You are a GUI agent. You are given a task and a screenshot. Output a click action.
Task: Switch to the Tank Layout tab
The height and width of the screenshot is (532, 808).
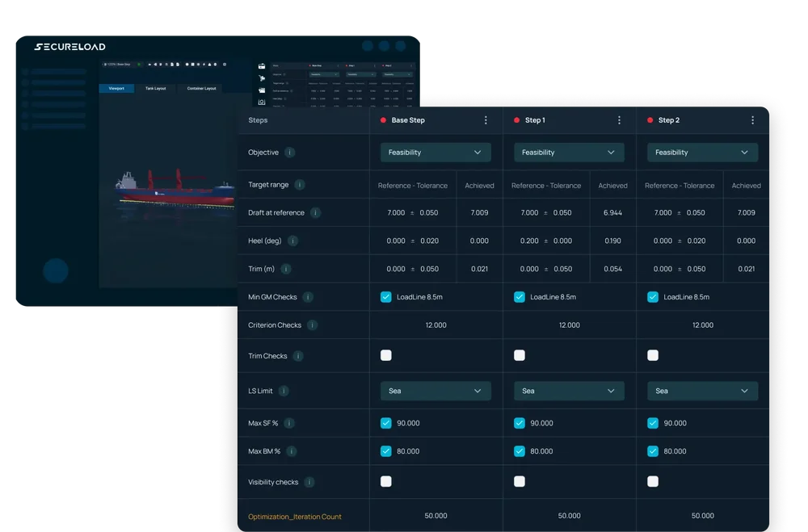pos(156,89)
